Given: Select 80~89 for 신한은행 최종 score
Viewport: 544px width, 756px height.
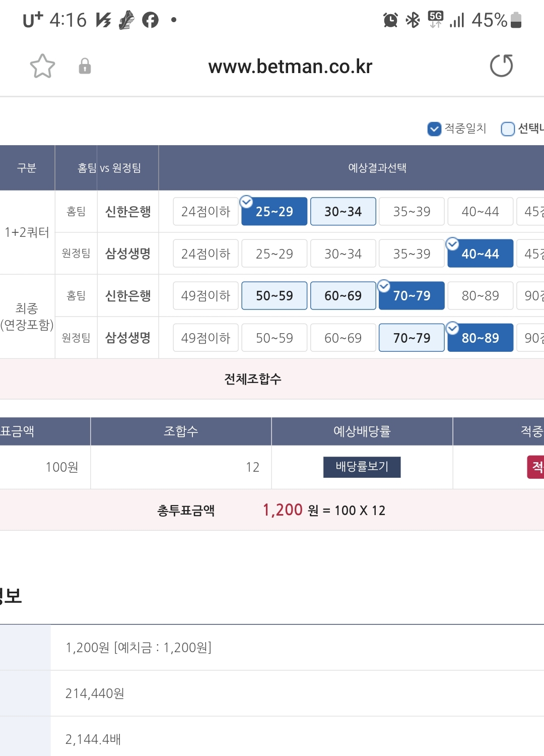Looking at the screenshot, I should (x=481, y=295).
